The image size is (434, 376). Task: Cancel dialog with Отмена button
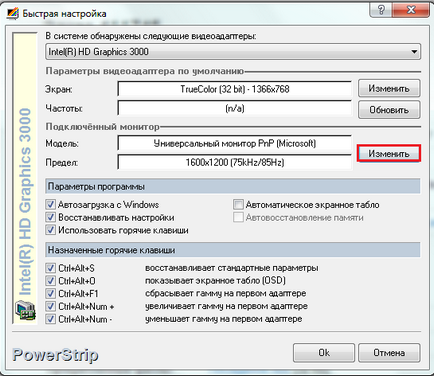tap(389, 353)
